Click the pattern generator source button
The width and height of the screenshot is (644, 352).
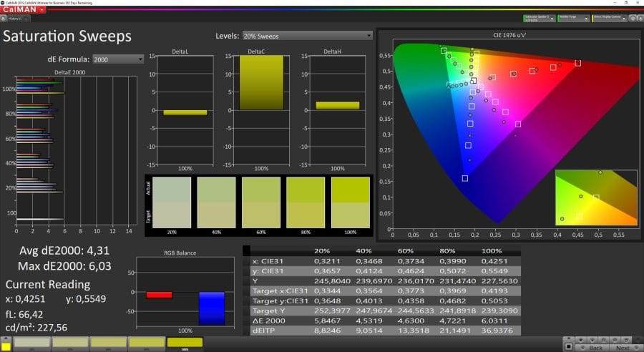tap(573, 16)
